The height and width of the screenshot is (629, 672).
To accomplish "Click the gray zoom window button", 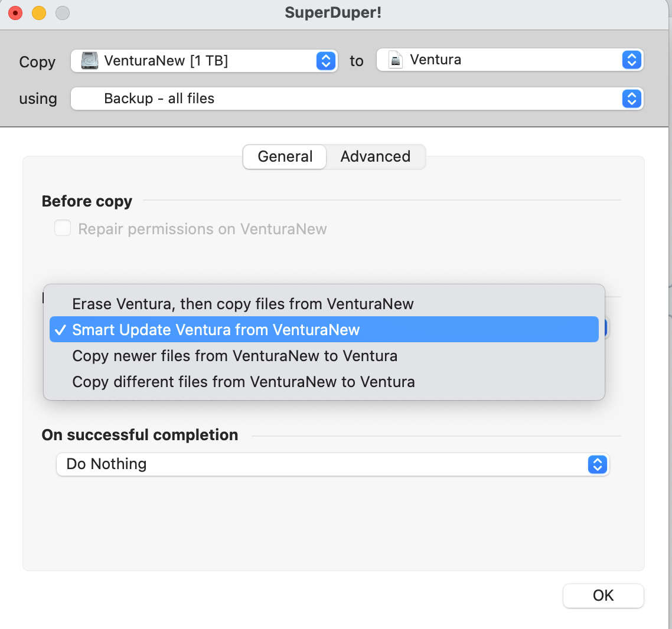I will 62,12.
